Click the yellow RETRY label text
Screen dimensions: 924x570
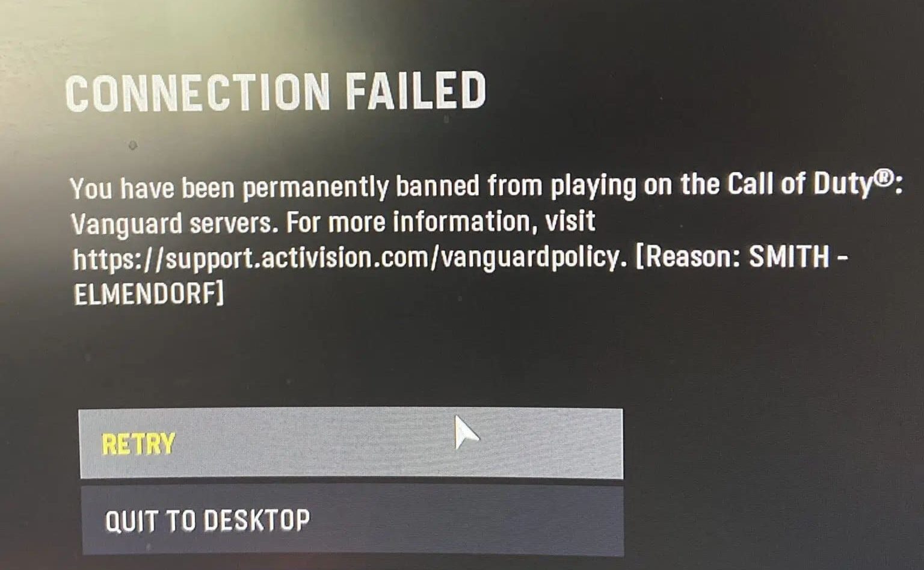tap(138, 444)
